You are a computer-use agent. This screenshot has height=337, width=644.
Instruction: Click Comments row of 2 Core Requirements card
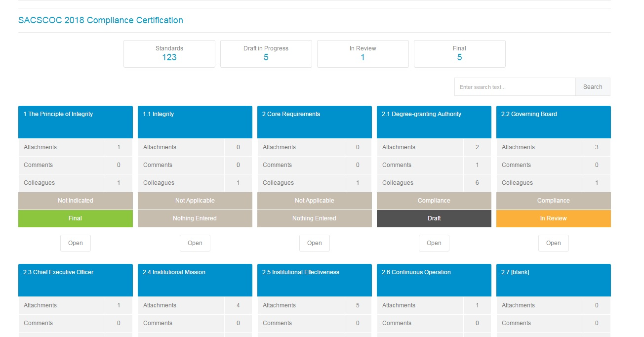click(x=315, y=165)
